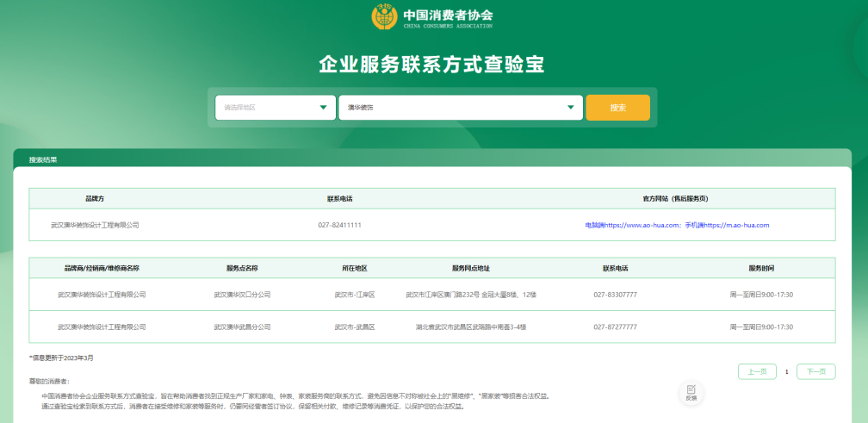The width and height of the screenshot is (868, 423).
Task: Expand the region dropdown arrow
Action: coord(323,108)
